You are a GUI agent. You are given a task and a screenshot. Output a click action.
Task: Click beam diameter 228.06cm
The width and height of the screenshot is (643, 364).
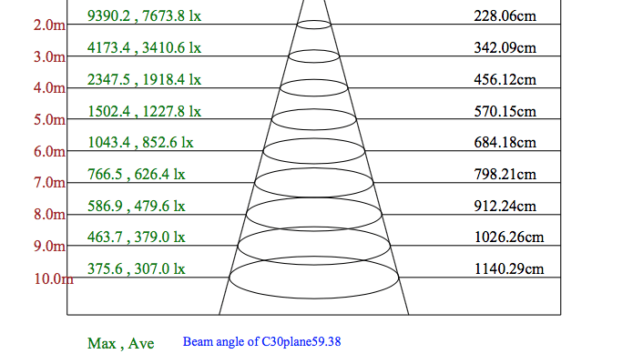(505, 15)
